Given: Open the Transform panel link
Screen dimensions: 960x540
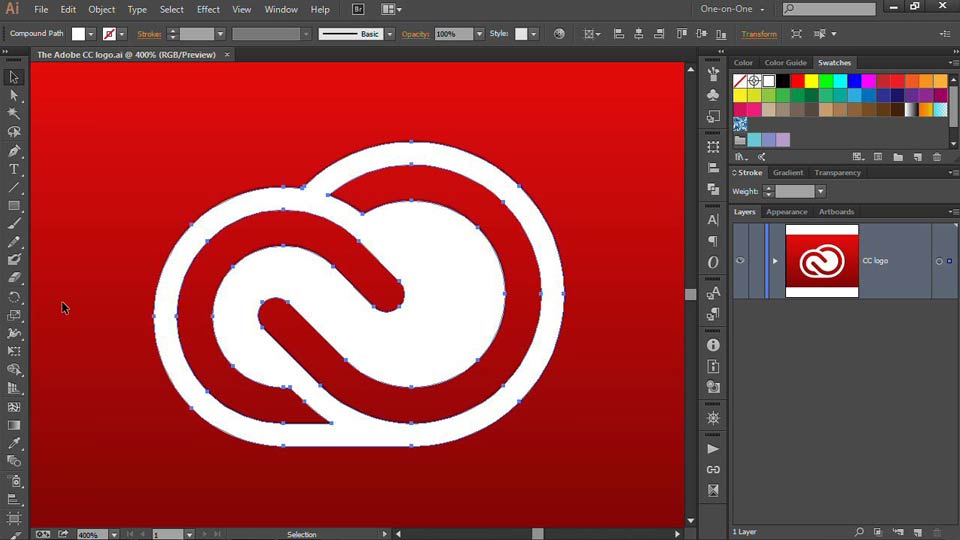Looking at the screenshot, I should pos(759,34).
